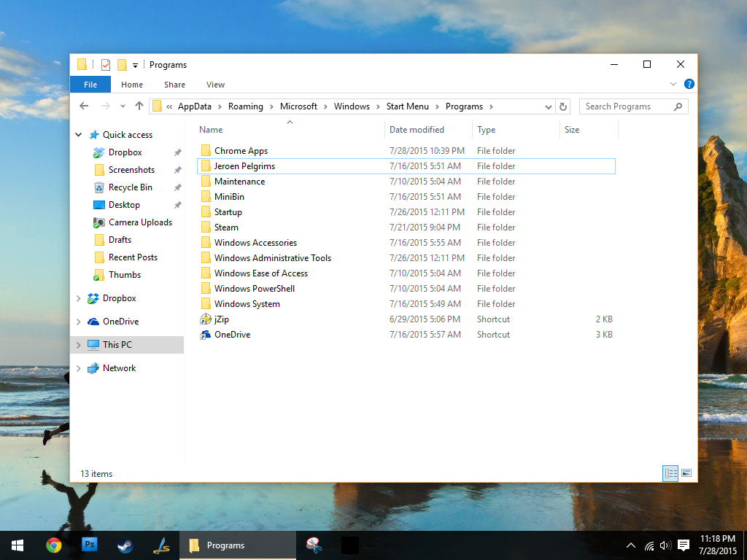Select the OneDrive shortcut icon

point(206,334)
